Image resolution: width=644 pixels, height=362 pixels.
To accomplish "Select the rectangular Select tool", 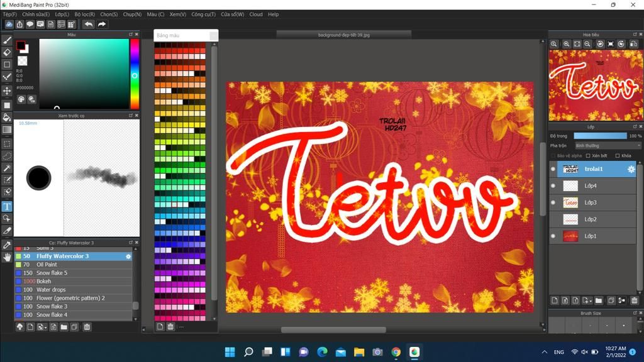I will pos(7,144).
